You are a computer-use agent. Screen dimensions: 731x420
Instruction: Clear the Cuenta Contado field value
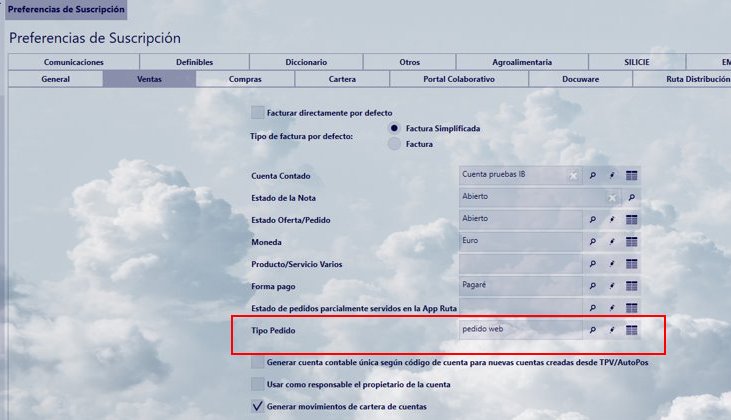pos(573,175)
